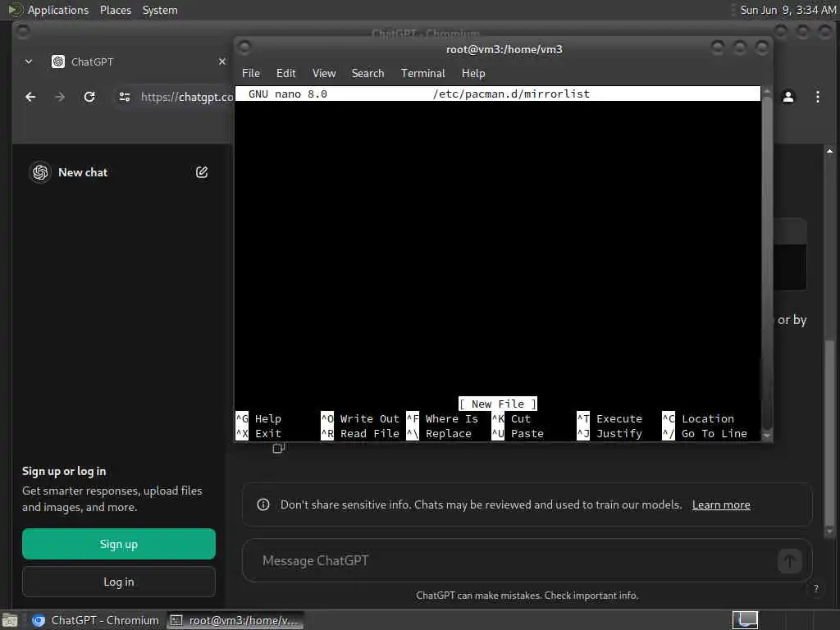The image size is (840, 630).
Task: Click the Log in button
Action: (119, 582)
